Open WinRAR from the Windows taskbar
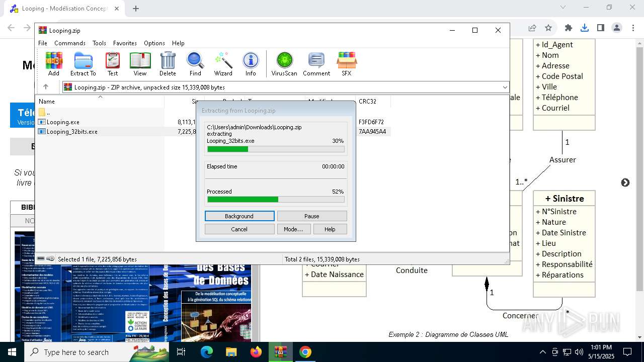Viewport: 644px width, 362px height. [281, 352]
